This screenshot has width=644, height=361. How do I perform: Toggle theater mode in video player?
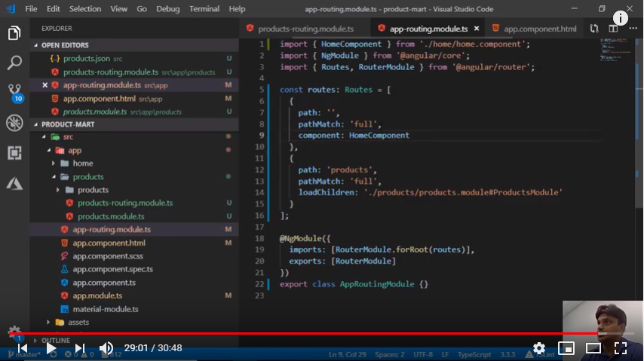pyautogui.click(x=593, y=347)
